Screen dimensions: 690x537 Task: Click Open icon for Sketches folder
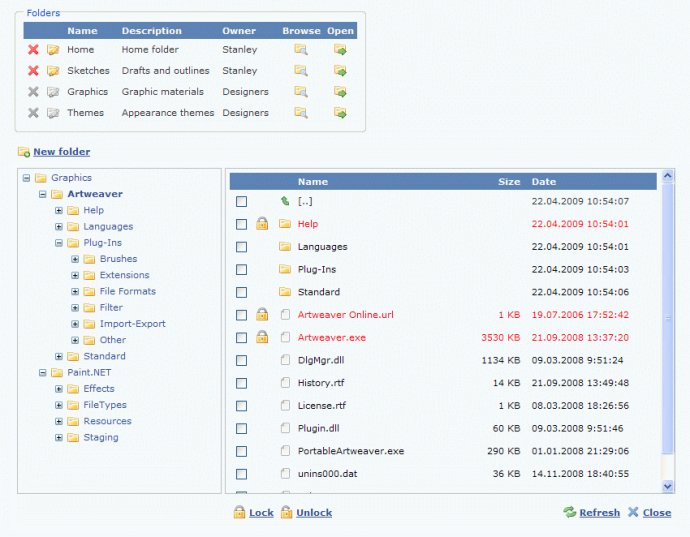(x=340, y=70)
